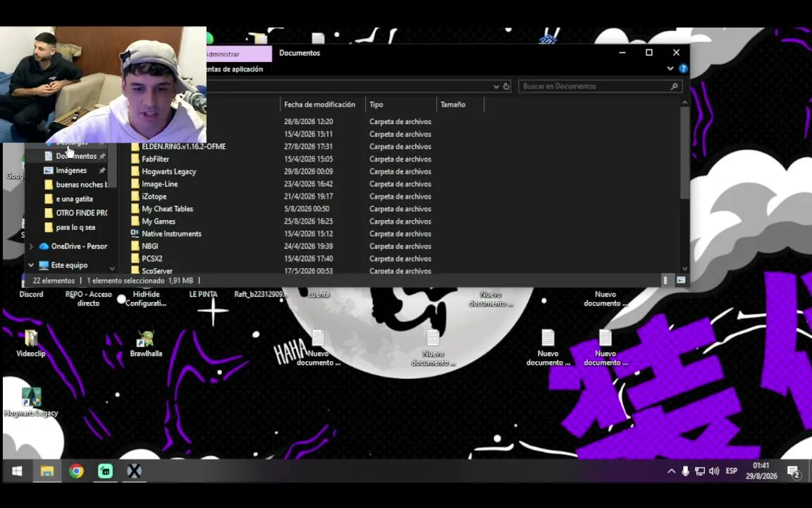Select the ScpServer folder
Viewport: 812px width, 508px height.
coord(152,271)
